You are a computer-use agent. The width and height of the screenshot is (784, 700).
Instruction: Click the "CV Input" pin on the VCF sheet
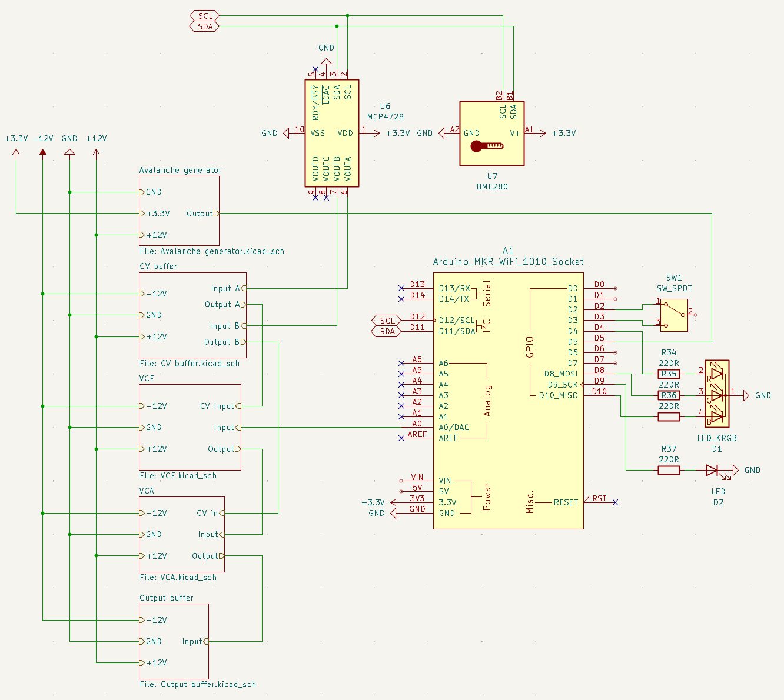(220, 406)
